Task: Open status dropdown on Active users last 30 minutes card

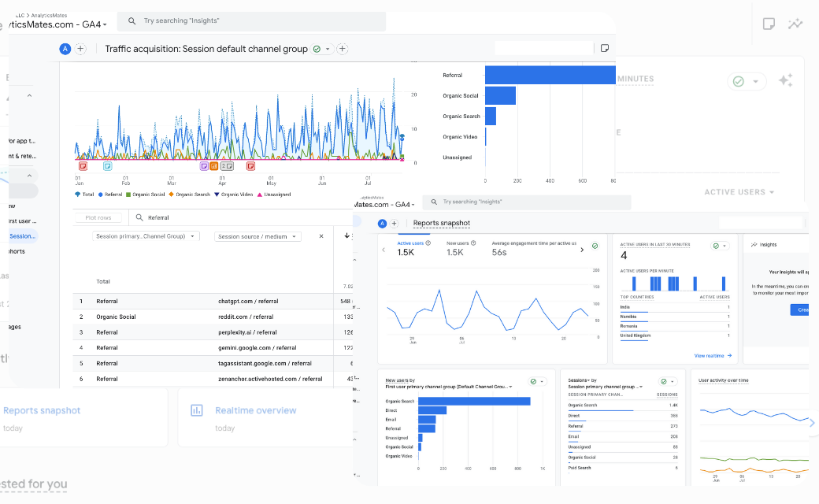Action: 720,246
